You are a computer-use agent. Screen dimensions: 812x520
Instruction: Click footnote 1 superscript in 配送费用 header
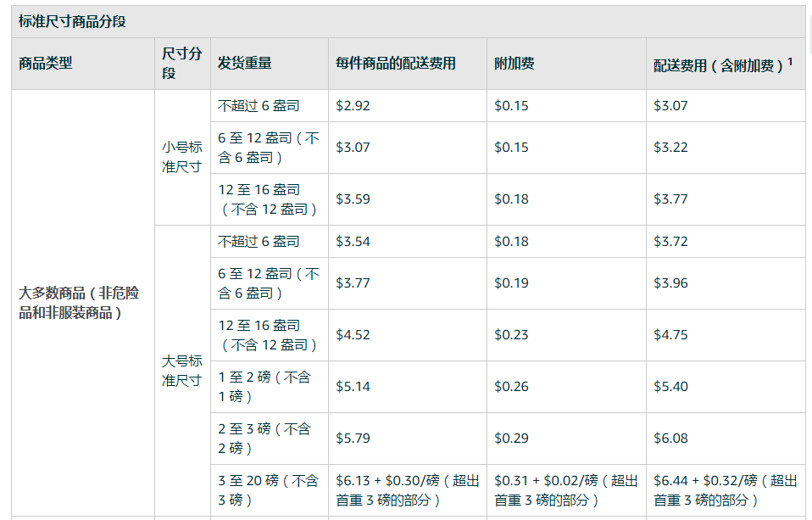point(790,62)
